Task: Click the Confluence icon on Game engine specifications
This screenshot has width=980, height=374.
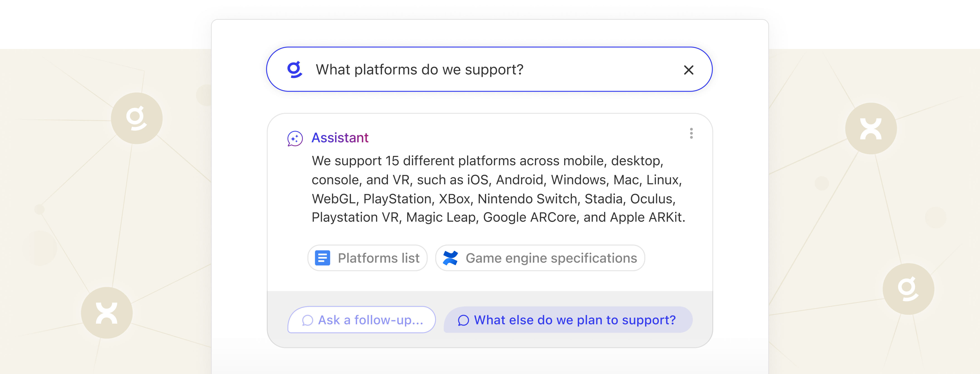Action: [x=451, y=258]
